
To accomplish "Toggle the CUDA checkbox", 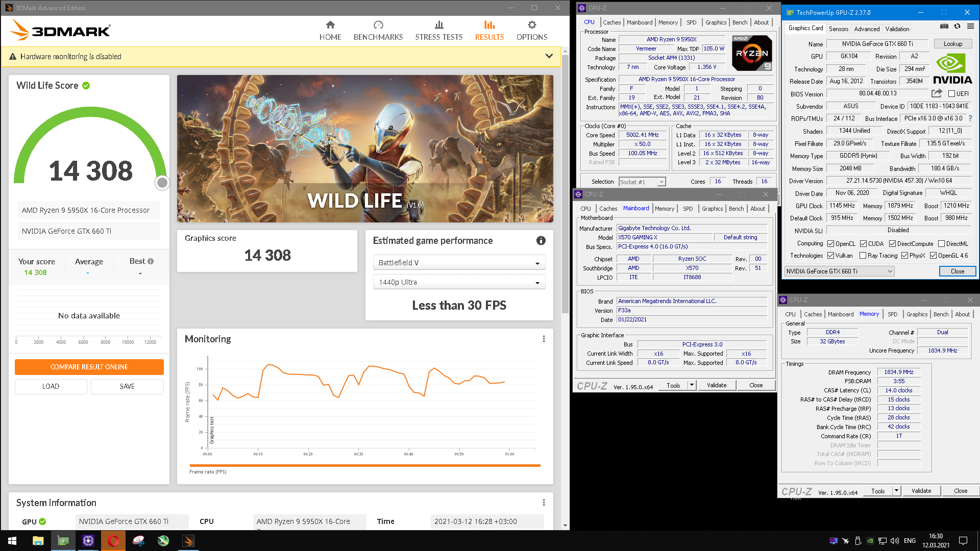I will point(863,244).
